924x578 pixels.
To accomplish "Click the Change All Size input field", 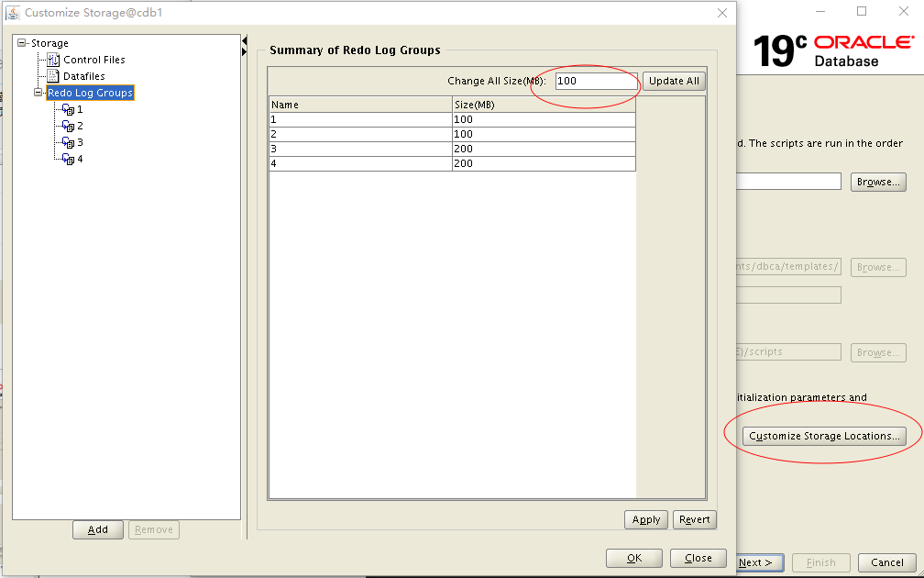I will point(596,81).
